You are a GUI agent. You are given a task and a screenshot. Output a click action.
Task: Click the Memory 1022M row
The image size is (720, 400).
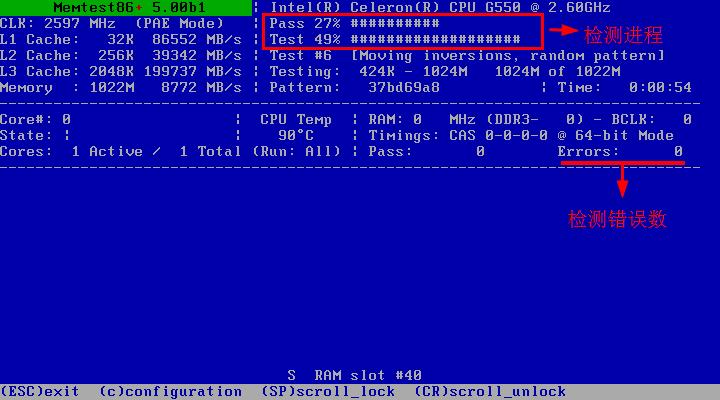coord(121,88)
